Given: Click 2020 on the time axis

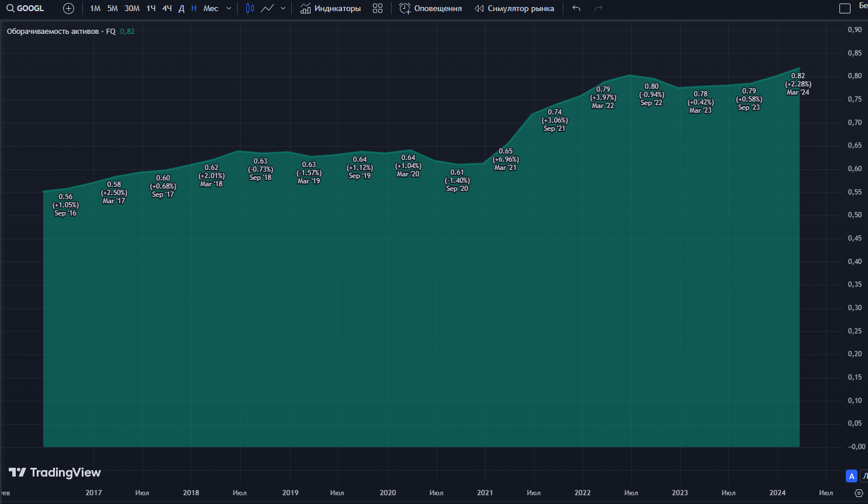Looking at the screenshot, I should point(388,493).
